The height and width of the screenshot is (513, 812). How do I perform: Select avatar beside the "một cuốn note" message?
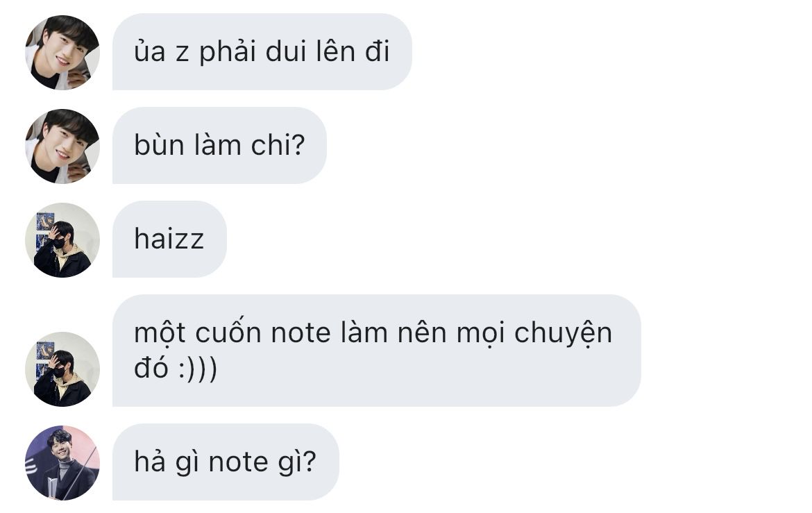62,369
